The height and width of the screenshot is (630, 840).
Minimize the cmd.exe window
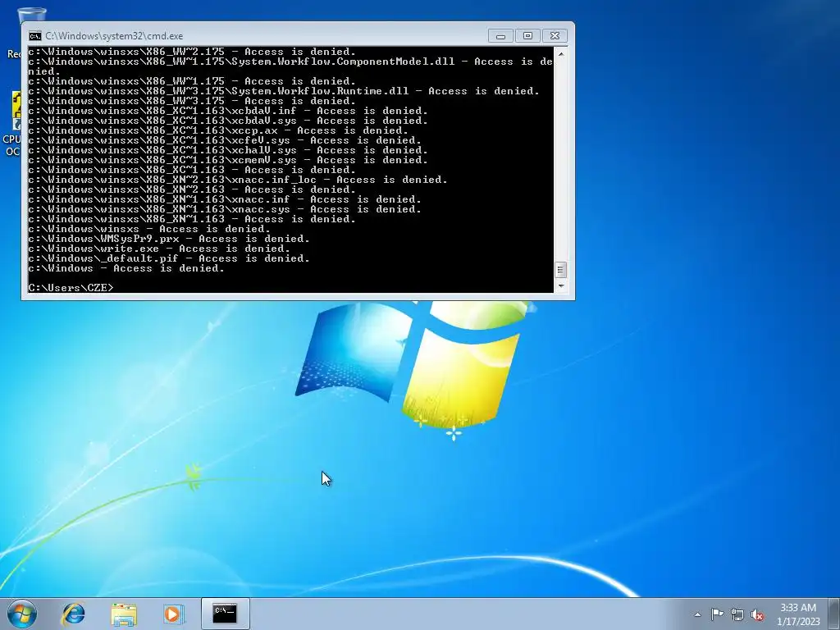pos(500,36)
